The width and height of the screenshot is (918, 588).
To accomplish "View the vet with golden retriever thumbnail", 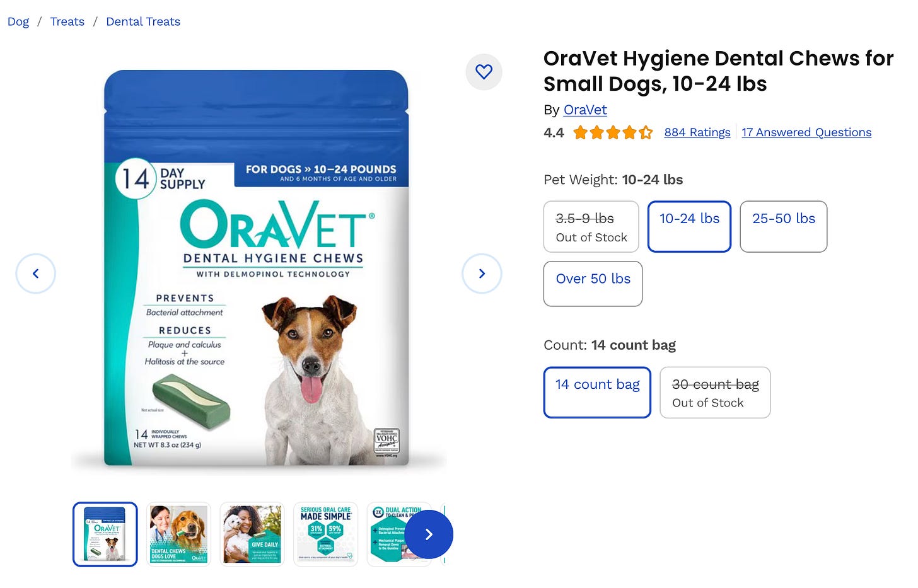I will [x=178, y=534].
